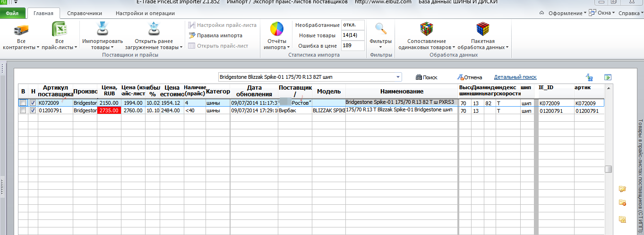This screenshot has width=644, height=235.
Task: Toggle В checkbox for row K072009
Action: click(23, 103)
